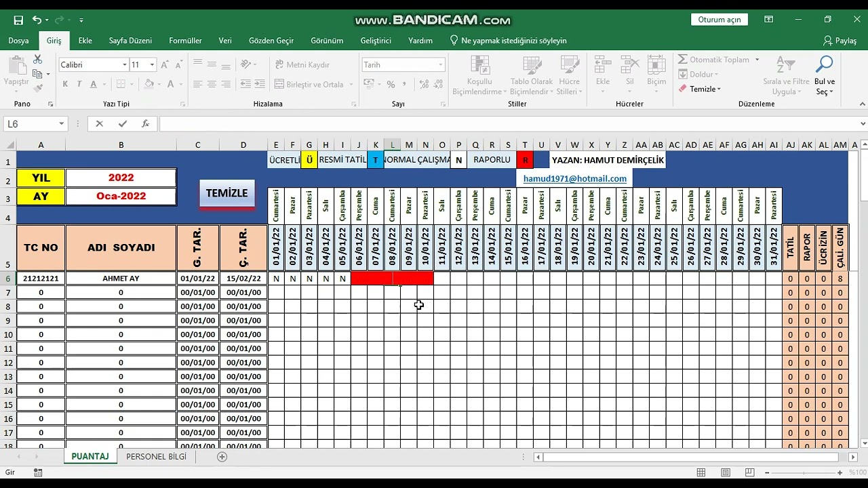Click the top align icon
The height and width of the screenshot is (488, 868).
197,64
